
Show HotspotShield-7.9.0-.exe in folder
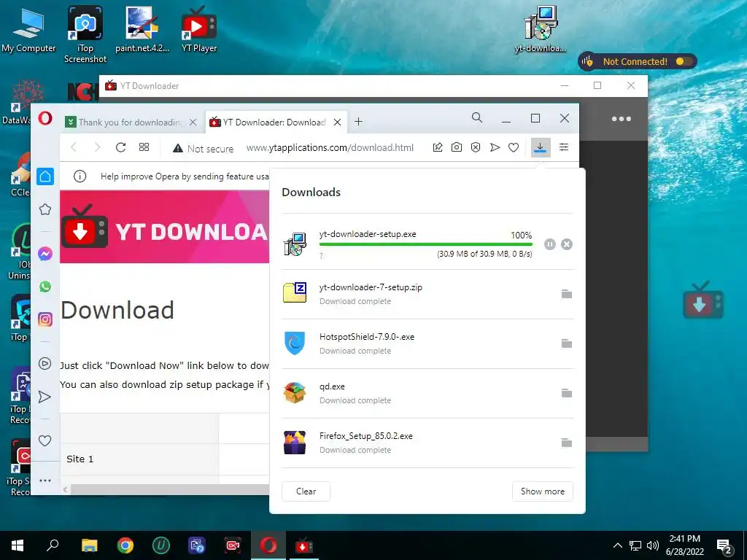566,343
